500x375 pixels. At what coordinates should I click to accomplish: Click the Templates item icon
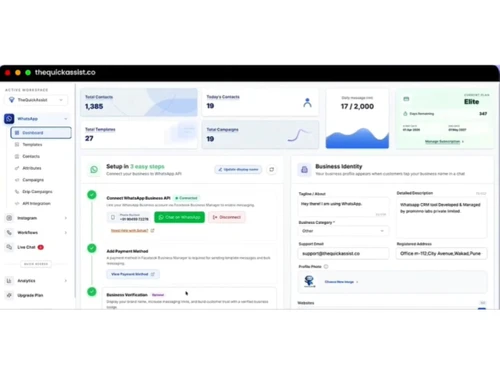click(17, 145)
